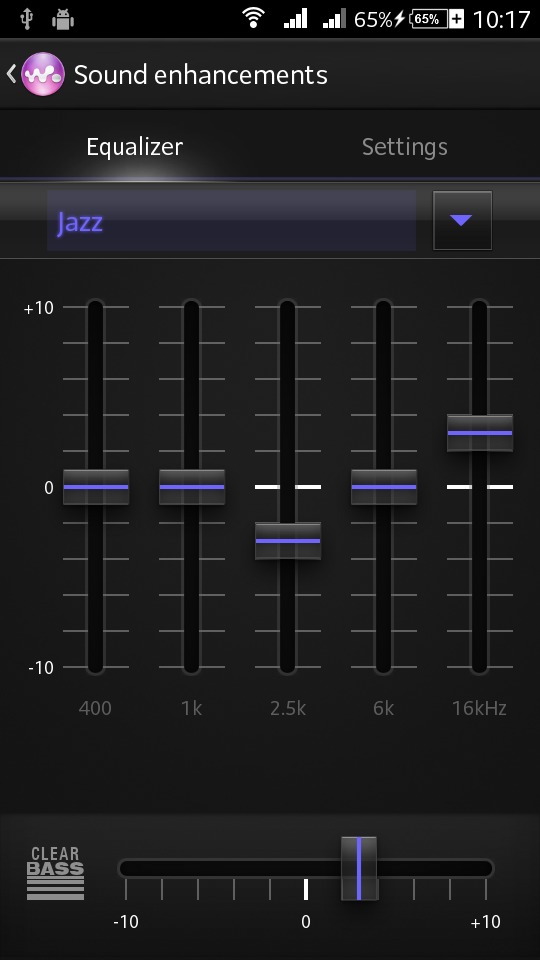Click the 1k band slider handle
The height and width of the screenshot is (960, 540).
click(192, 487)
